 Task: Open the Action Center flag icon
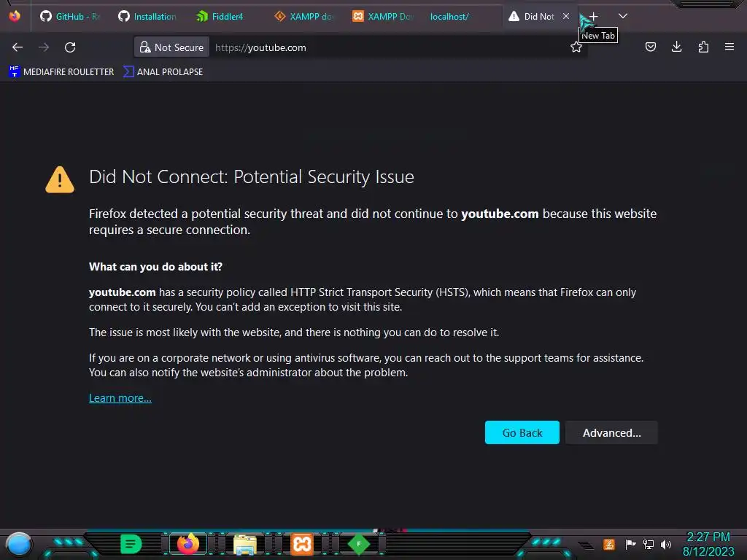(630, 544)
